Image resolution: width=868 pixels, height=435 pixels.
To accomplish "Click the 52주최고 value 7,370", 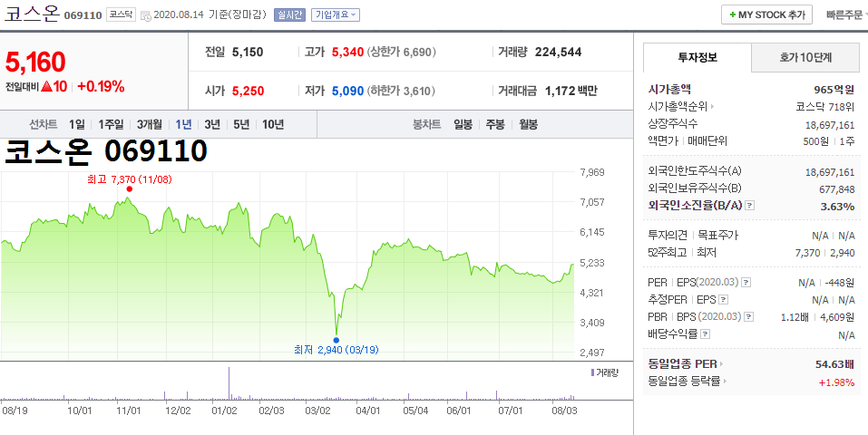I will [x=807, y=253].
